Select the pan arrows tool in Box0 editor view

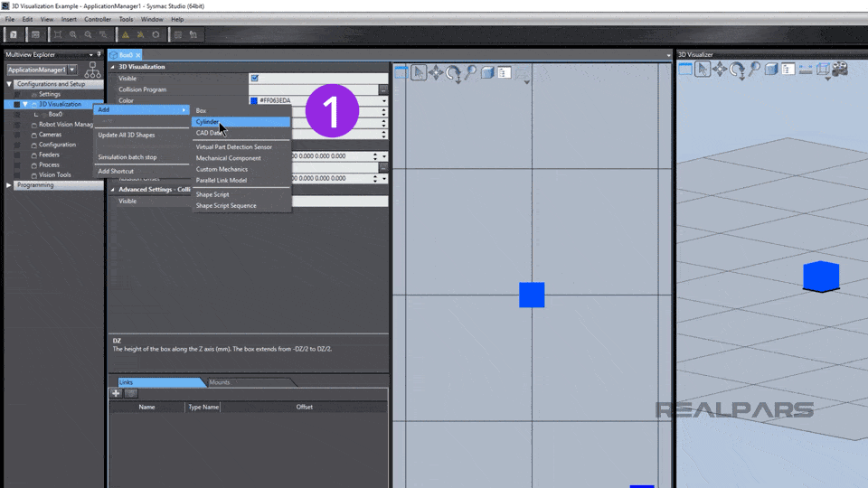tap(436, 72)
